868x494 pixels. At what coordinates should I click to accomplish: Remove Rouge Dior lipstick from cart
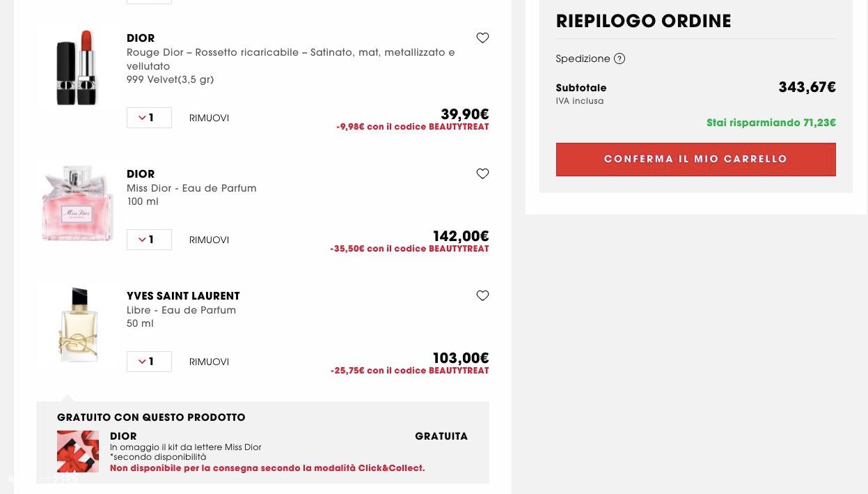pyautogui.click(x=209, y=118)
